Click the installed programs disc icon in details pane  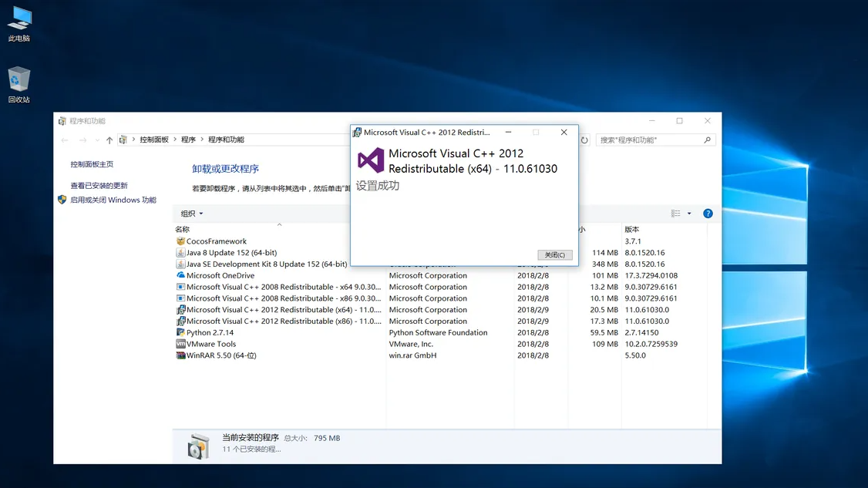[198, 446]
